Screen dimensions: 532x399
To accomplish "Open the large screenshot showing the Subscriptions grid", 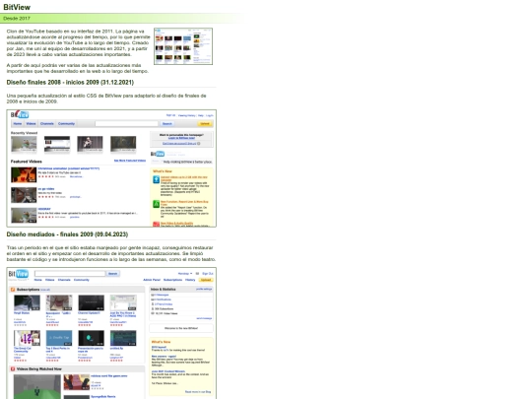I will pyautogui.click(x=111, y=333).
